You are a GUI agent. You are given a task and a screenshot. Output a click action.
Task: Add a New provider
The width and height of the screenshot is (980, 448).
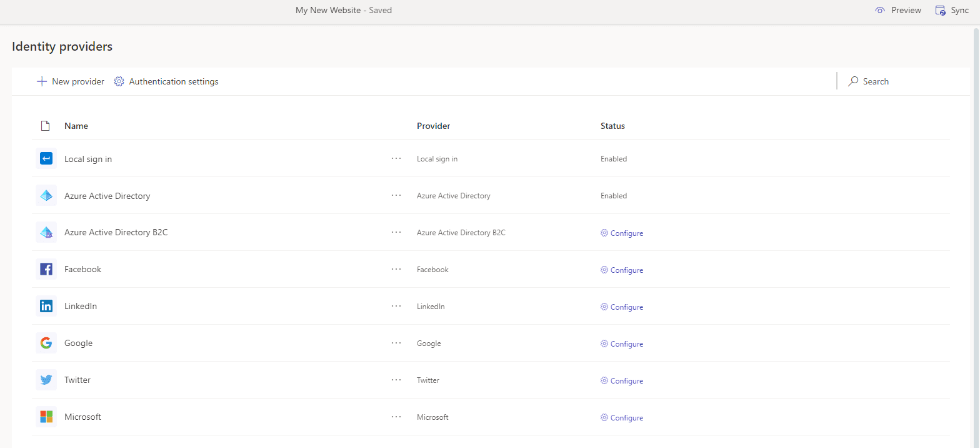click(x=71, y=81)
